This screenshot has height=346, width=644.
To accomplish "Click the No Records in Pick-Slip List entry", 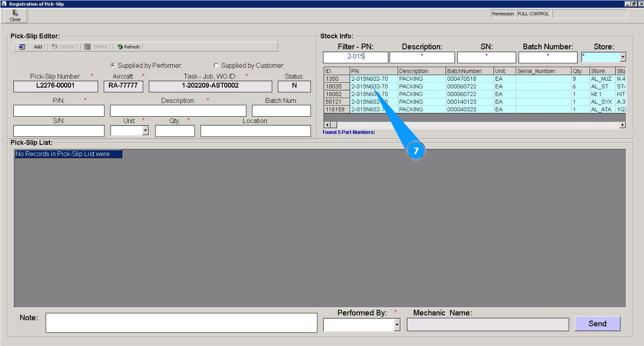I will [x=68, y=154].
